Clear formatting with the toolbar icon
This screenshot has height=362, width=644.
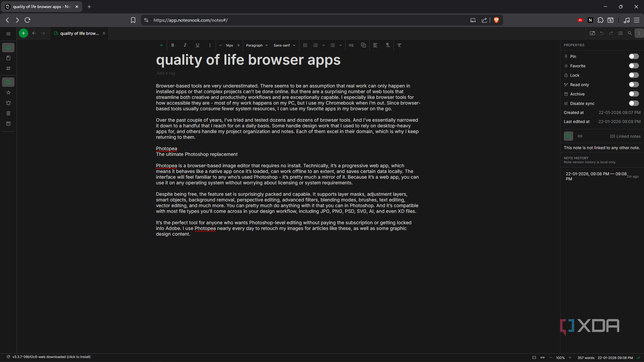point(399,45)
